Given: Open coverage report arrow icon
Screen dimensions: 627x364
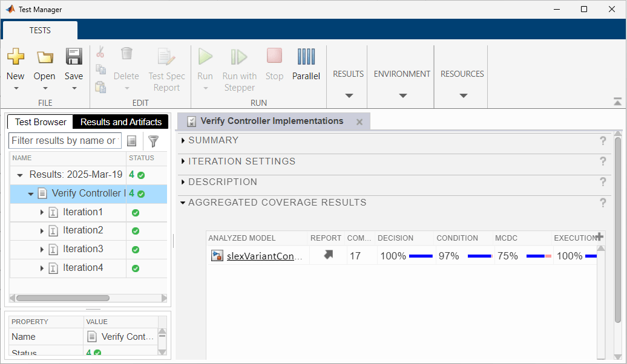Looking at the screenshot, I should coord(327,256).
